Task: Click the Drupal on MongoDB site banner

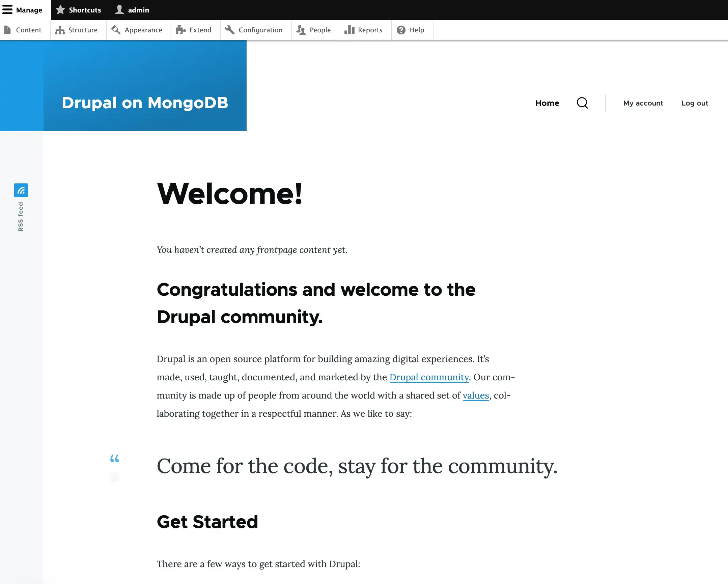Action: pyautogui.click(x=145, y=103)
